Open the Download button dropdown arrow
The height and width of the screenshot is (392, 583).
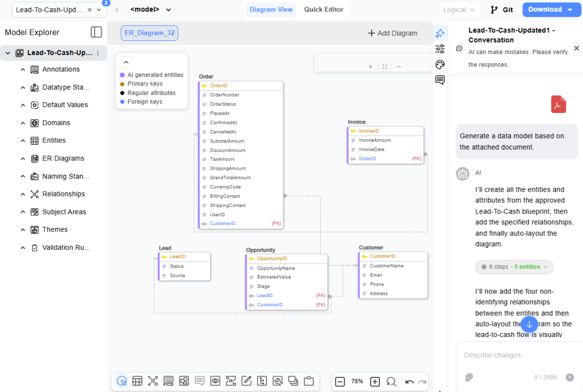(x=570, y=10)
